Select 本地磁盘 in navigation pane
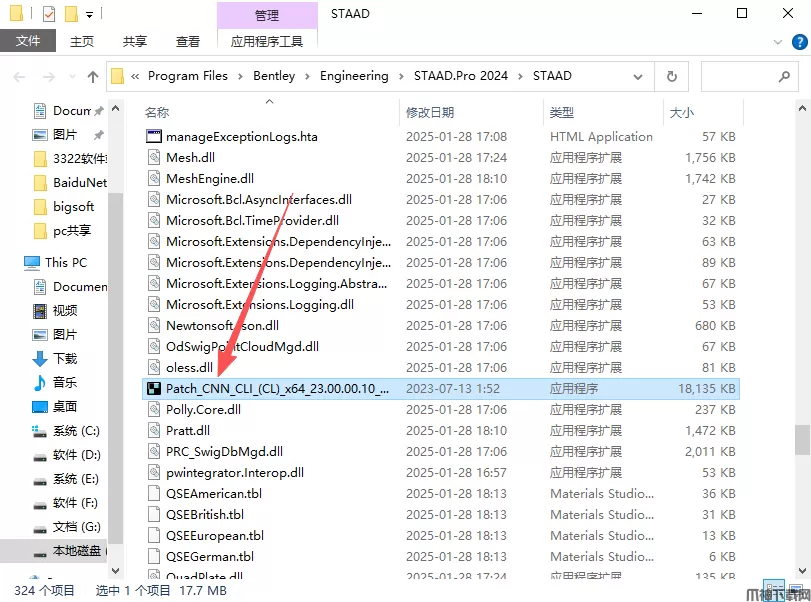This screenshot has height=602, width=811. pos(77,551)
